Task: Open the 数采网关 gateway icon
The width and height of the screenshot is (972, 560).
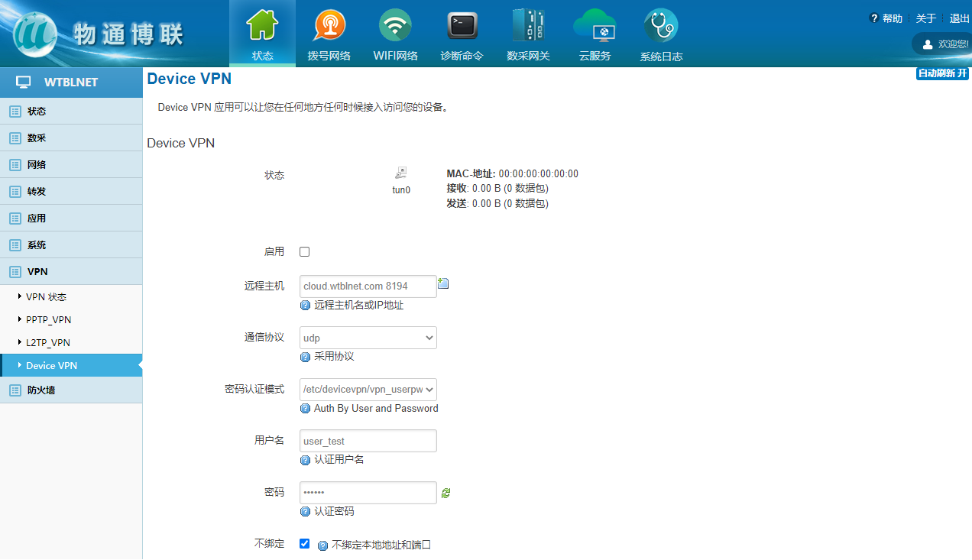Action: click(x=528, y=27)
